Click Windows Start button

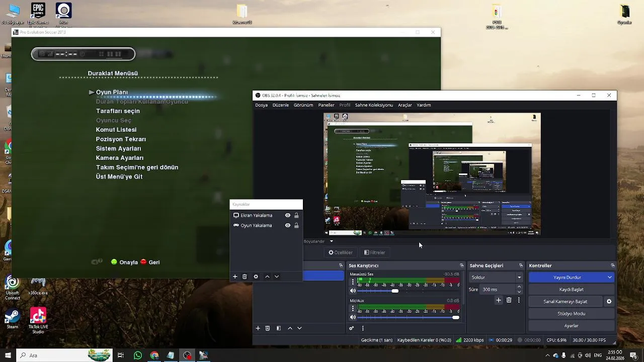pos(8,355)
